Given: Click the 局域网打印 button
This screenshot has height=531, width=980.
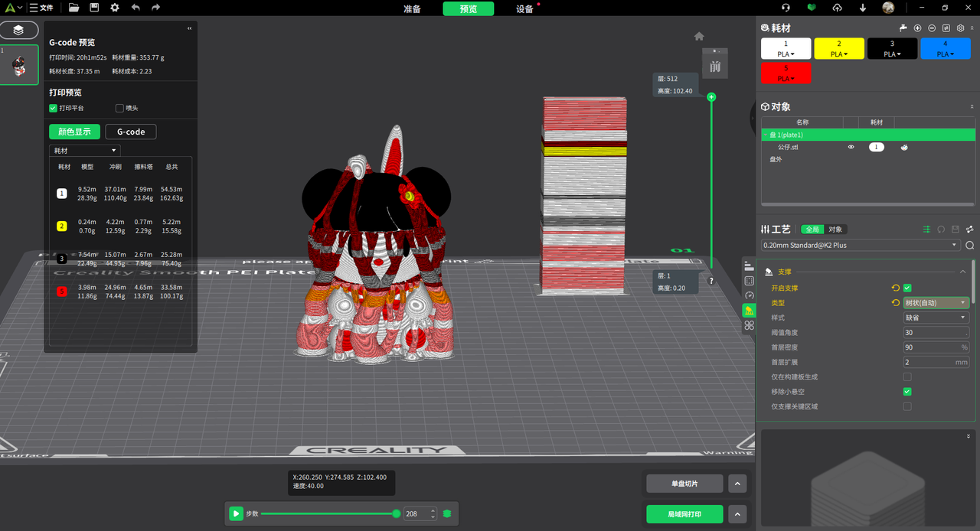Looking at the screenshot, I should tap(684, 514).
